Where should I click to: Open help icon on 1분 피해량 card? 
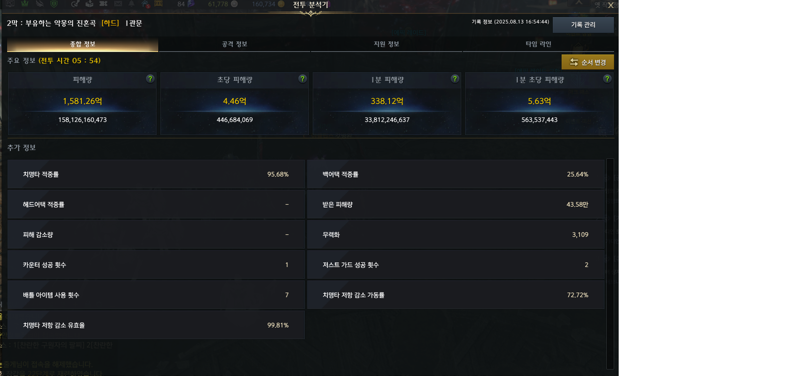click(x=455, y=79)
